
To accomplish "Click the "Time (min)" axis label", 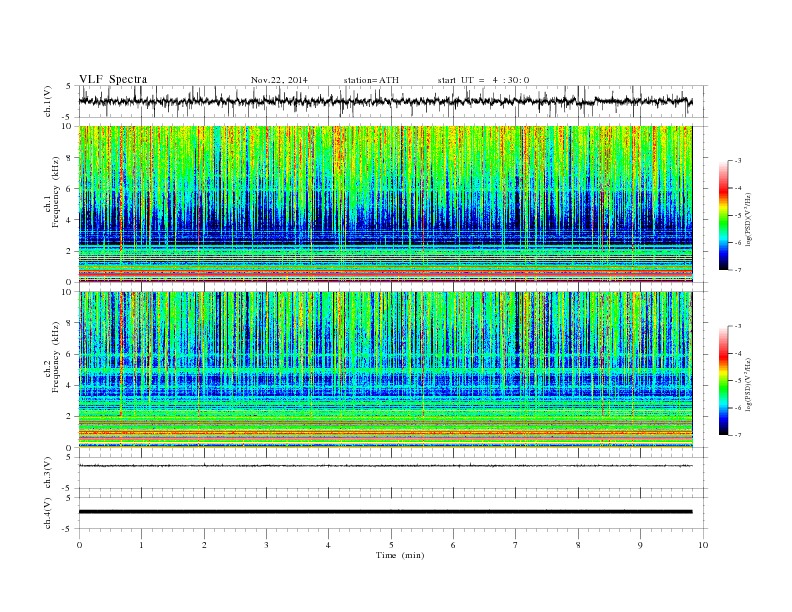I will click(x=400, y=555).
